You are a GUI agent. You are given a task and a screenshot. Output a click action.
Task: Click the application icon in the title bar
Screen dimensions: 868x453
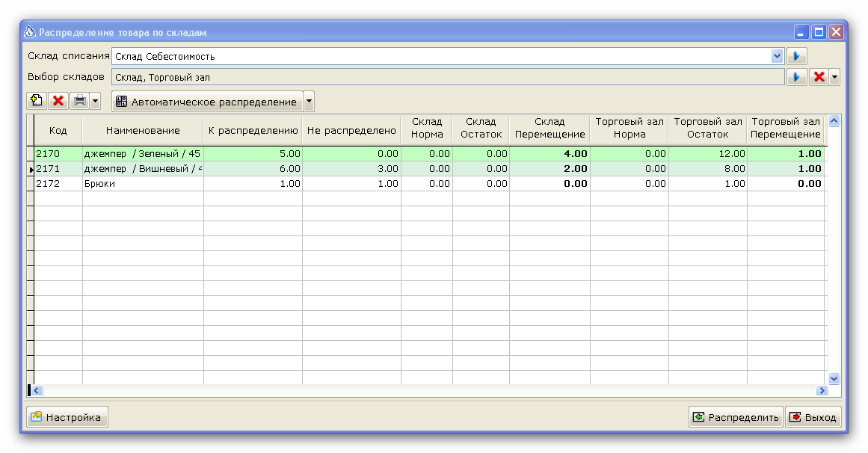pos(30,31)
